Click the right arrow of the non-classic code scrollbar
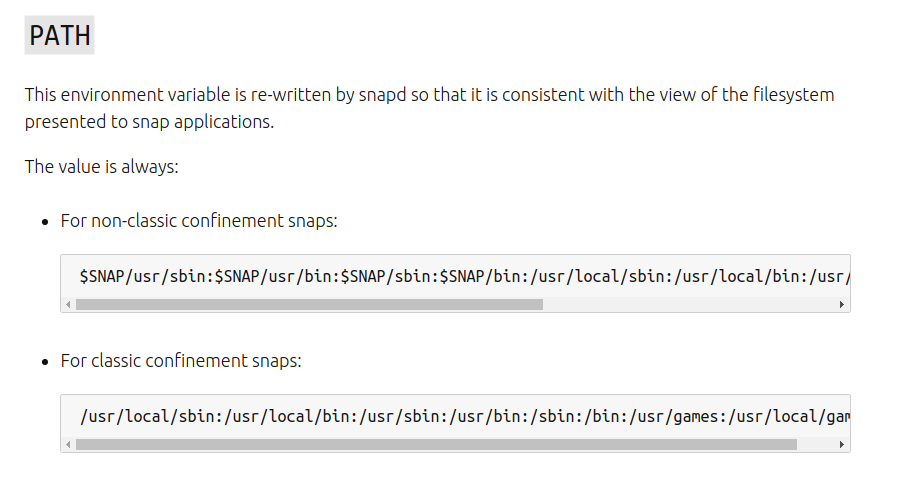Viewport: 908px width, 491px height. 842,304
